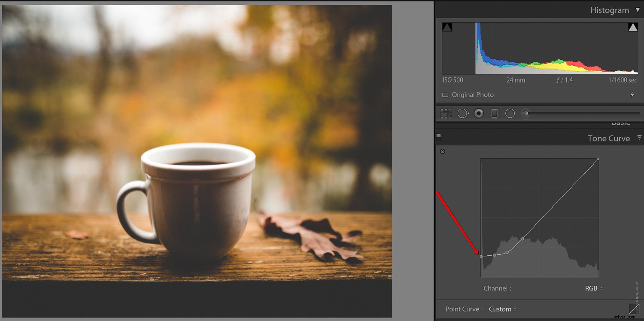644x321 pixels.
Task: Open the Spot Removal tool
Action: 463,113
